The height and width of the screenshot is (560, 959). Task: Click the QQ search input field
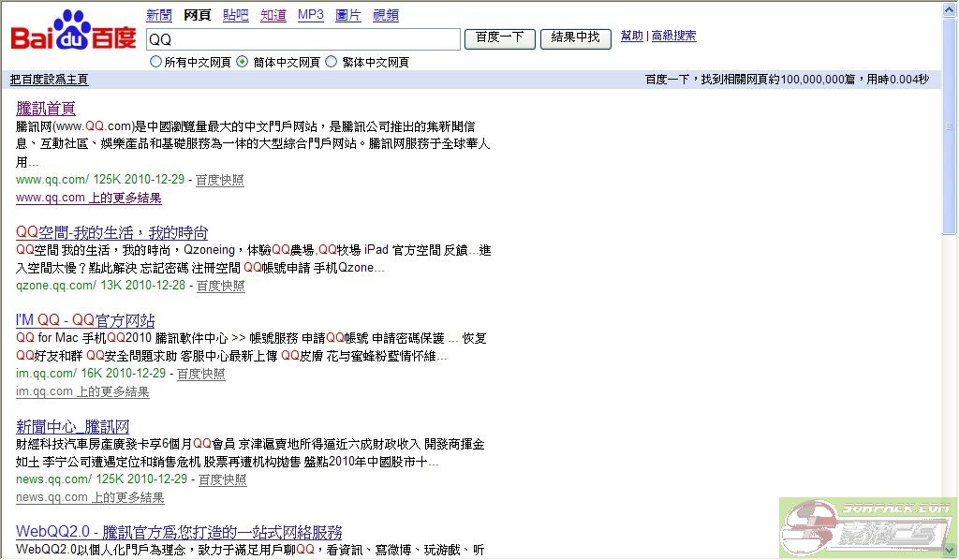pos(302,39)
